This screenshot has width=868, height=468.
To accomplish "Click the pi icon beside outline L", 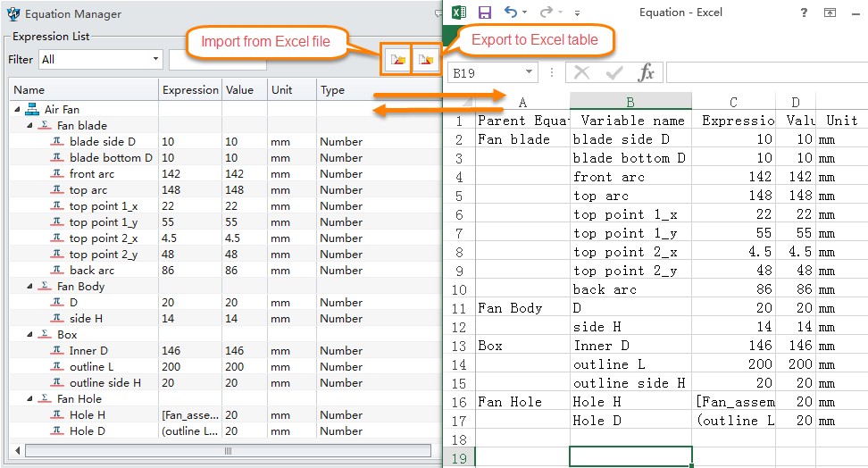I will [57, 366].
